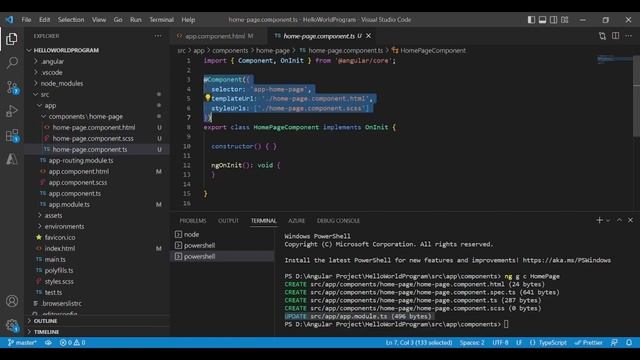Click the Ln 7, Col 3 cursor position
640x360 pixels.
pos(419,342)
